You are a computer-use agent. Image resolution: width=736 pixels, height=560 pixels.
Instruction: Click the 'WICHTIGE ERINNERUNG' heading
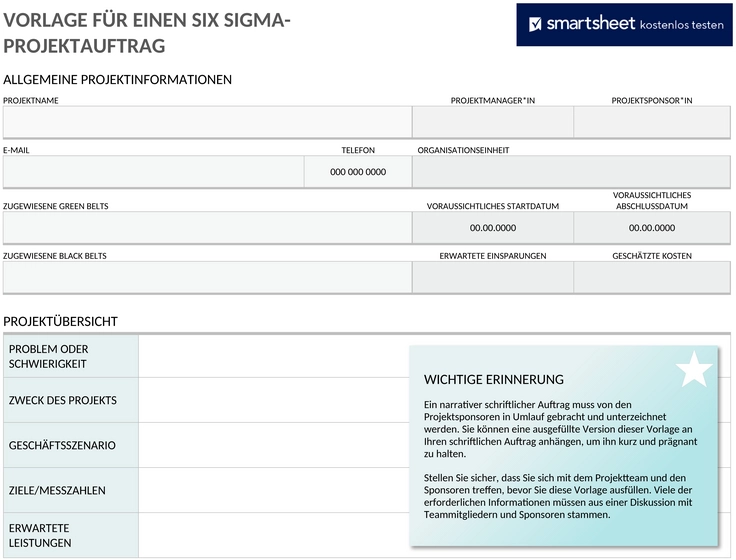pos(494,380)
